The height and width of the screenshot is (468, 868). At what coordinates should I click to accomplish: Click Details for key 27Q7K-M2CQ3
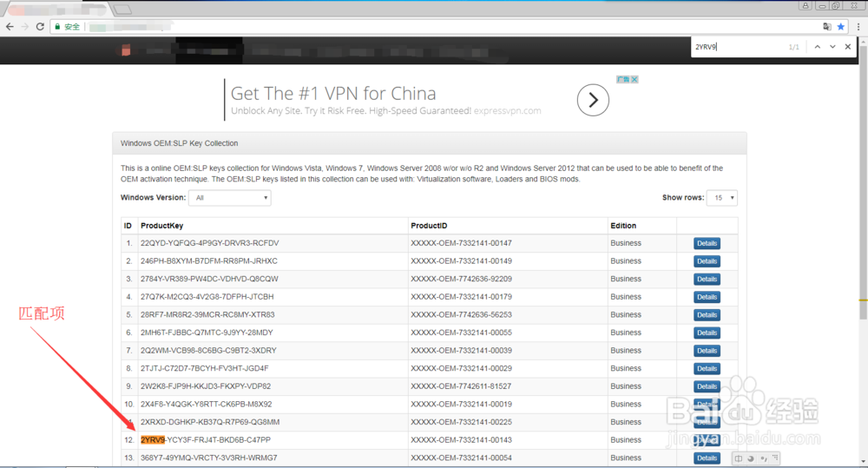point(707,298)
